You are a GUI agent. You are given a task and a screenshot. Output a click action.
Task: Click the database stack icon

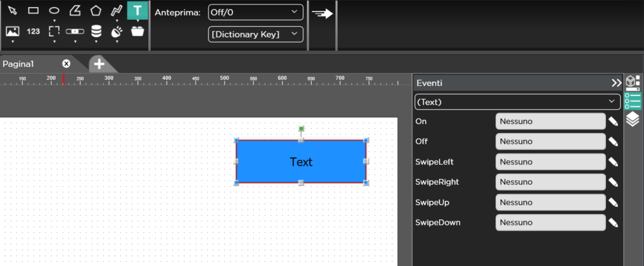(96, 31)
